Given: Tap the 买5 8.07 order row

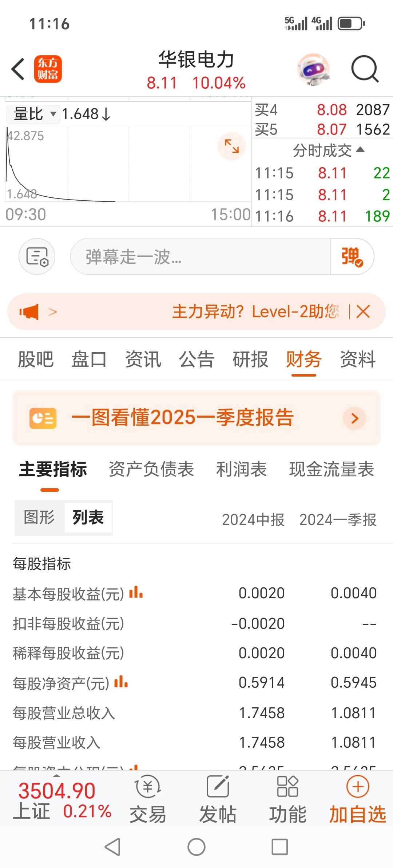Looking at the screenshot, I should tap(322, 129).
